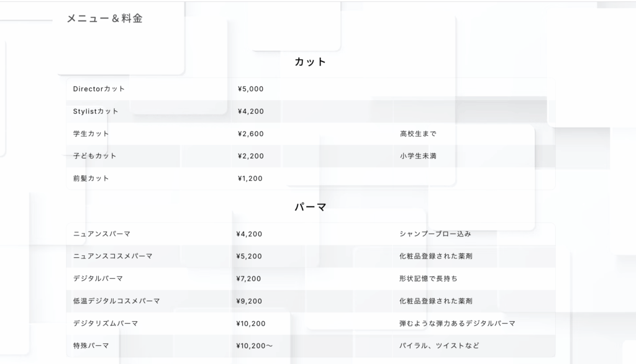Select the カット section heading

click(311, 61)
